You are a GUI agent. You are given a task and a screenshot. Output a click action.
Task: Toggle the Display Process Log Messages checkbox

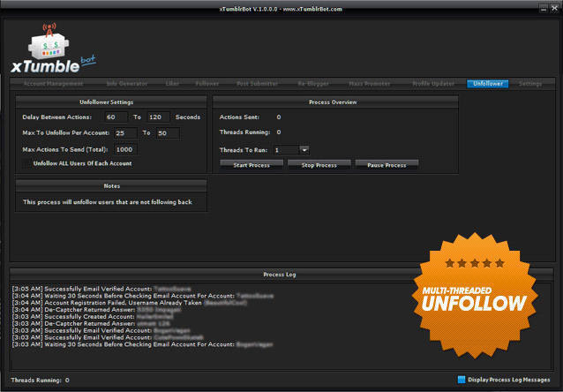(x=462, y=380)
